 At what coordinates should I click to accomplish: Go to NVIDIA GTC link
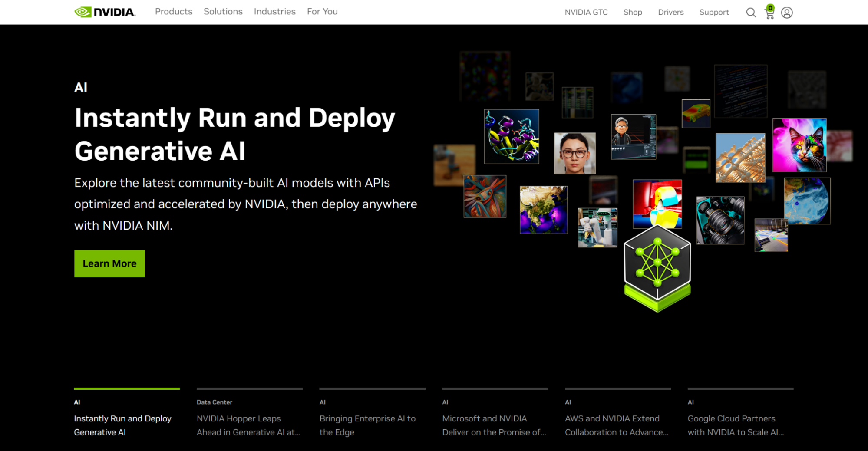click(586, 12)
